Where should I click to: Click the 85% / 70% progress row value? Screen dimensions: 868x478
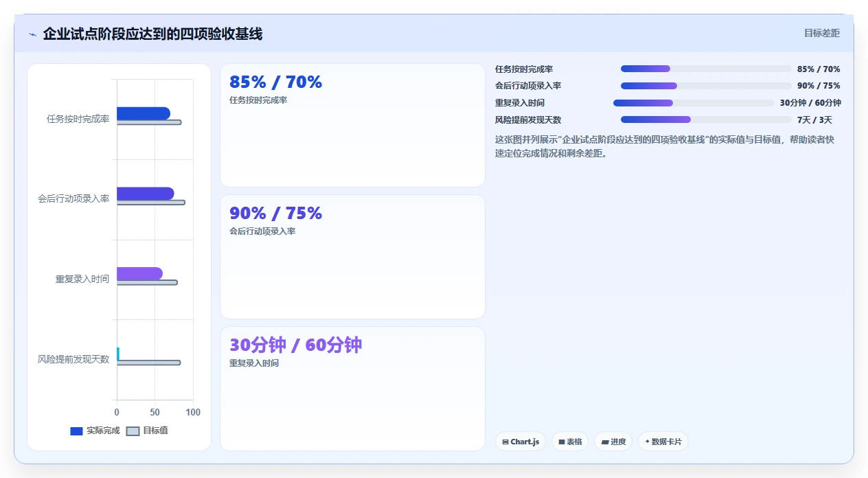pos(819,69)
